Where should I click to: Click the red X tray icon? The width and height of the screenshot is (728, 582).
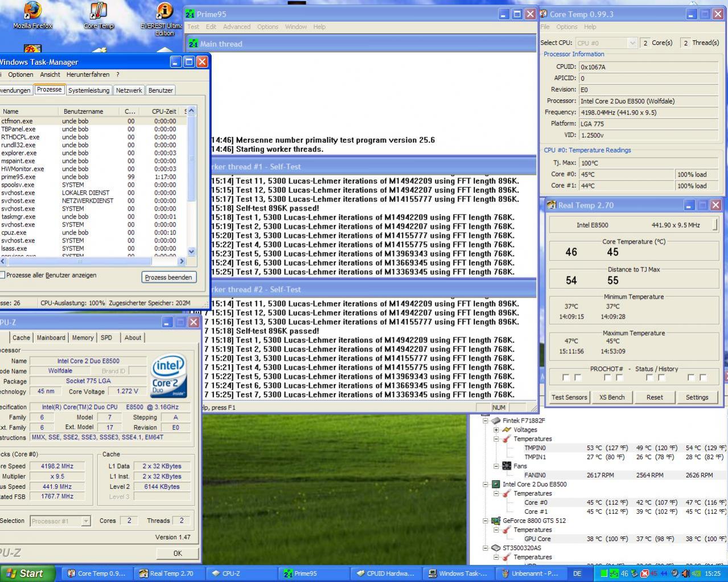tap(645, 573)
